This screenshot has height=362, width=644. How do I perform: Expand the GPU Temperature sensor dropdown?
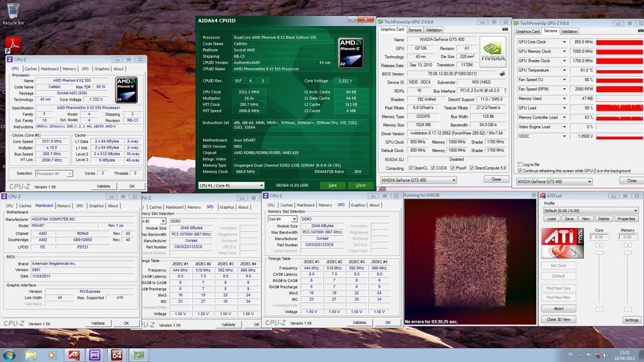(564, 70)
